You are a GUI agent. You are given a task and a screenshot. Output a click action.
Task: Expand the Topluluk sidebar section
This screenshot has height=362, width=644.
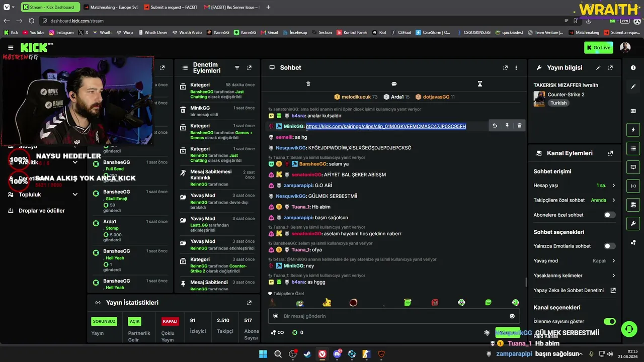75,195
